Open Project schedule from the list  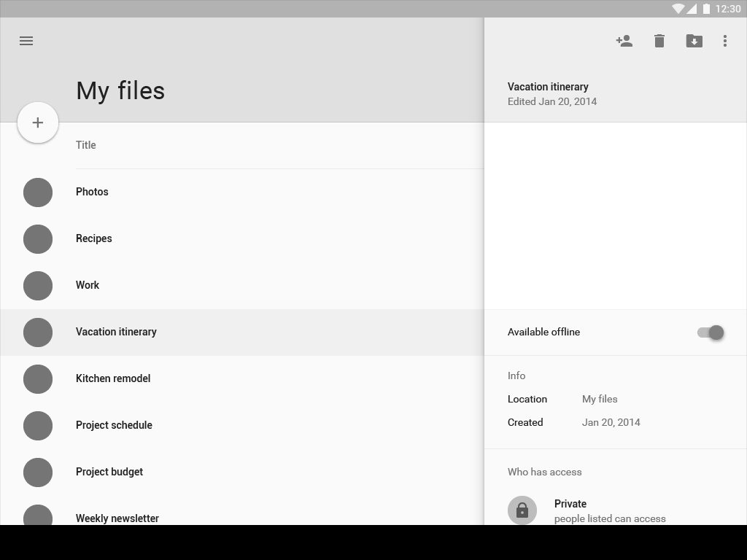point(114,425)
